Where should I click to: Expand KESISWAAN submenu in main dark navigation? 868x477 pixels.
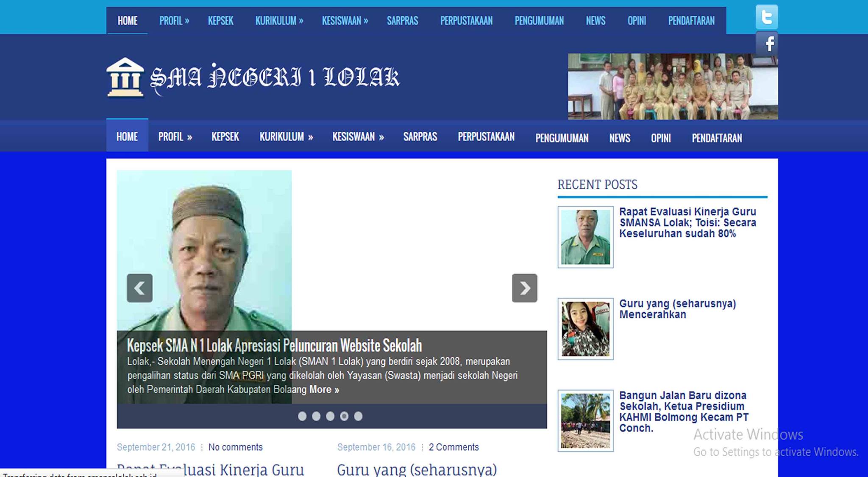(358, 137)
